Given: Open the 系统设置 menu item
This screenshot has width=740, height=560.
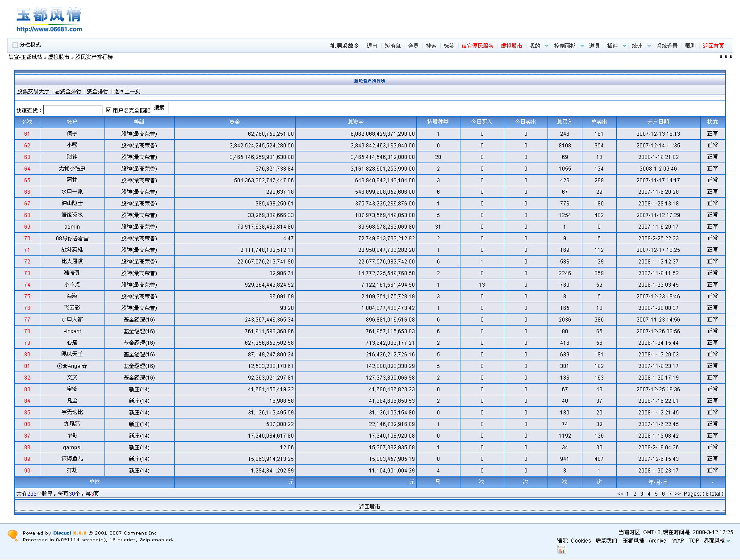Looking at the screenshot, I should [667, 46].
